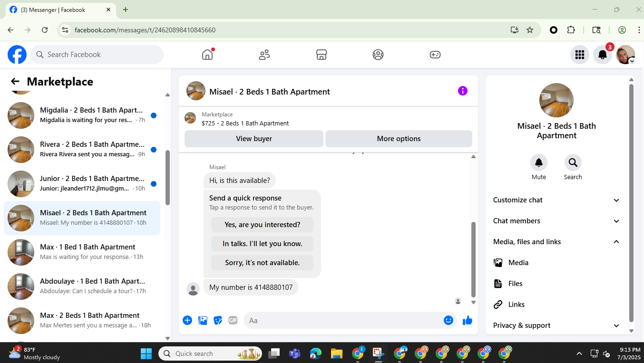This screenshot has height=363, width=644.
Task: Open the Marketplace storefront icon in top navigation
Action: coord(322,55)
